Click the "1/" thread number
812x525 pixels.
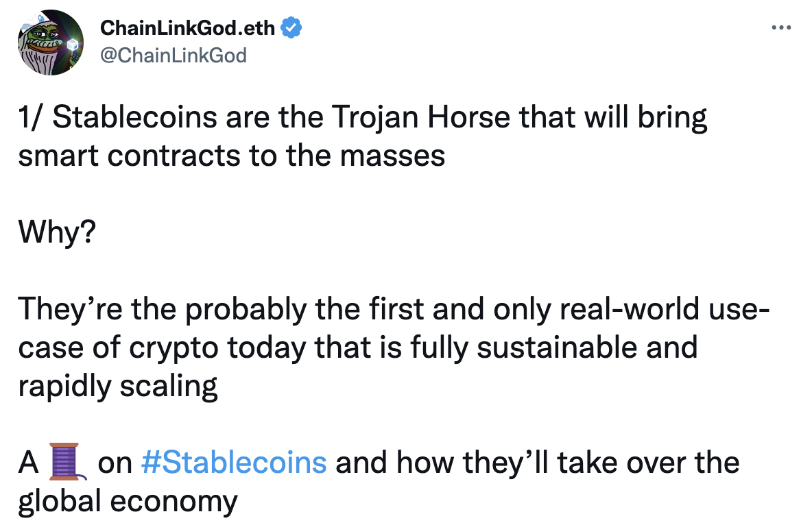pyautogui.click(x=30, y=117)
